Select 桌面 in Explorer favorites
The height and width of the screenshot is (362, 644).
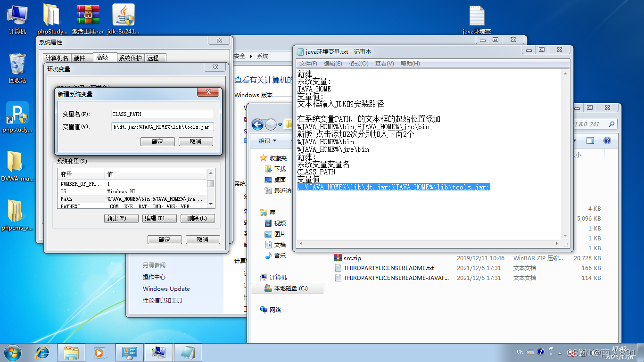(x=275, y=180)
